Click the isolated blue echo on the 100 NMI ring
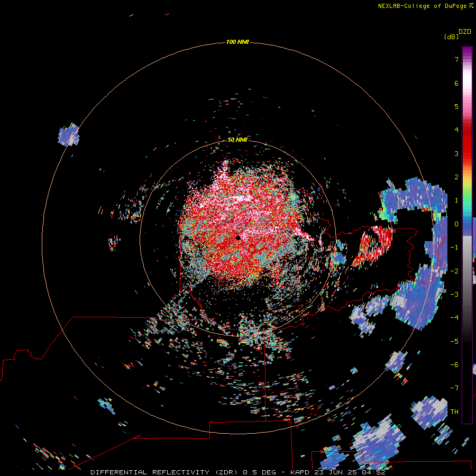 (x=69, y=135)
